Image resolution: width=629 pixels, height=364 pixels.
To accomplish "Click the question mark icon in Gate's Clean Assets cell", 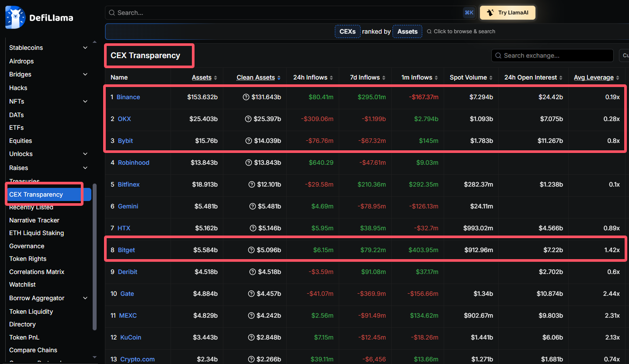I will [251, 294].
